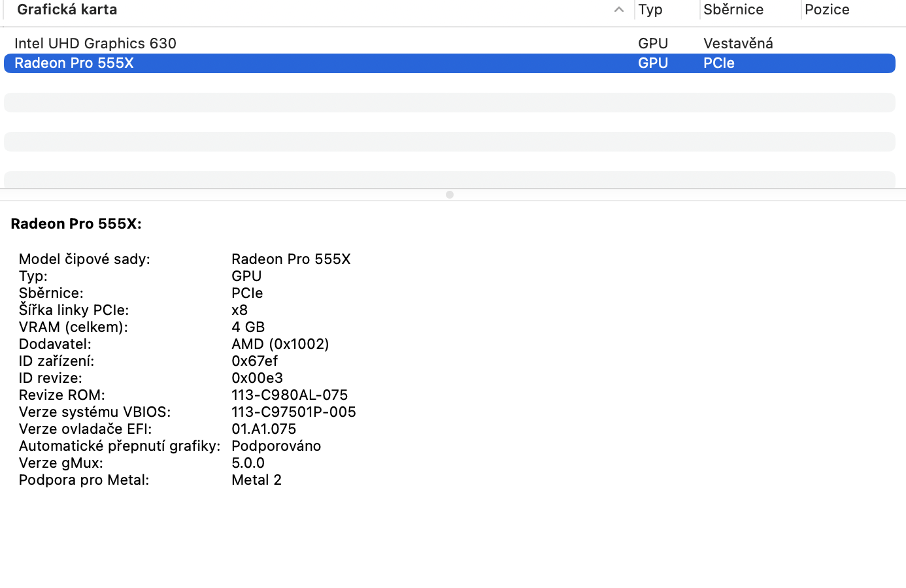Click the VRAM (celkem) label
The height and width of the screenshot is (588, 906).
click(x=73, y=327)
